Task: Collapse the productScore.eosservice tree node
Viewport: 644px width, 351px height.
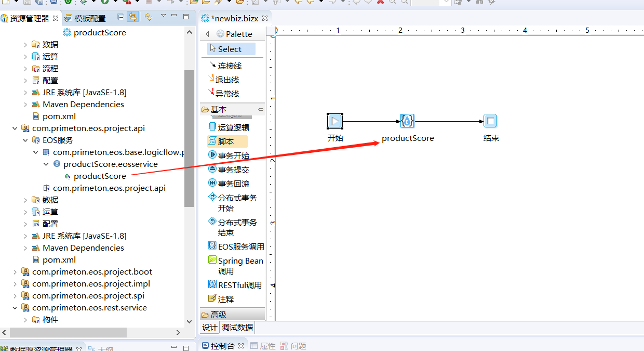Action: pyautogui.click(x=46, y=164)
